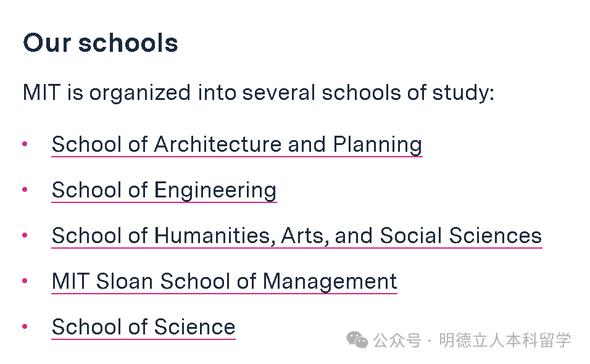Click the WeChat logo in the watermark
Viewport: 590px width, 364px height.
(357, 339)
